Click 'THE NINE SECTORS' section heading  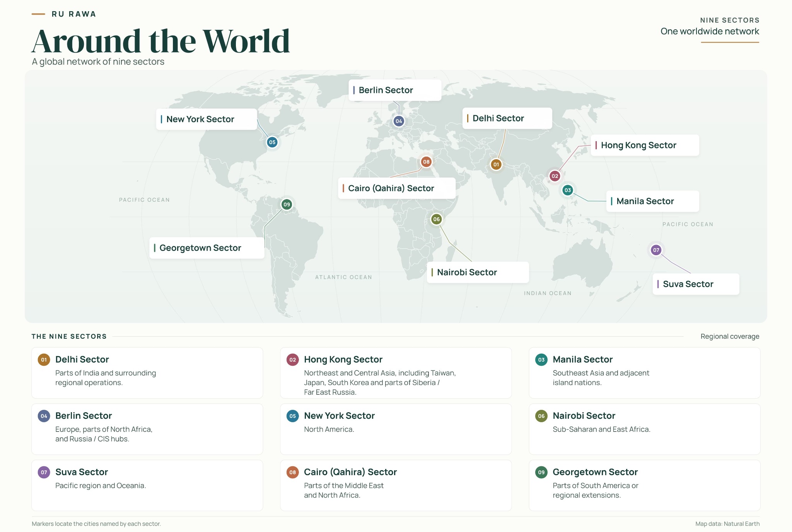pos(69,336)
